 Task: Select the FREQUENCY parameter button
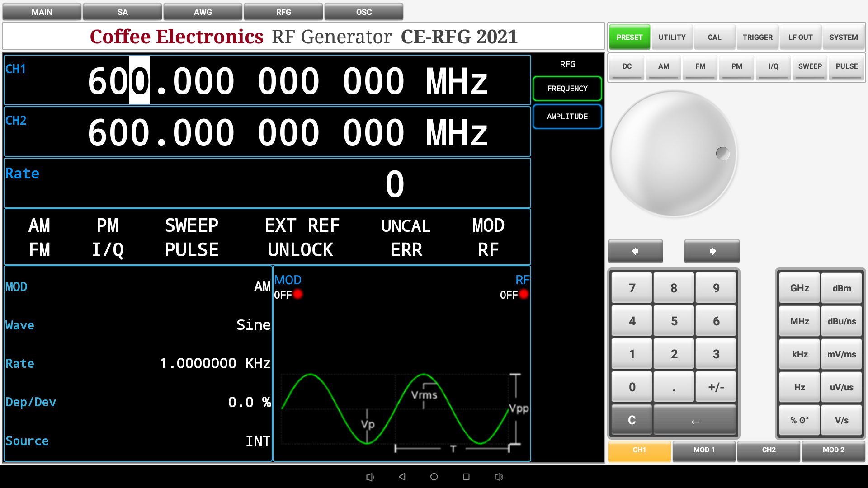click(567, 89)
